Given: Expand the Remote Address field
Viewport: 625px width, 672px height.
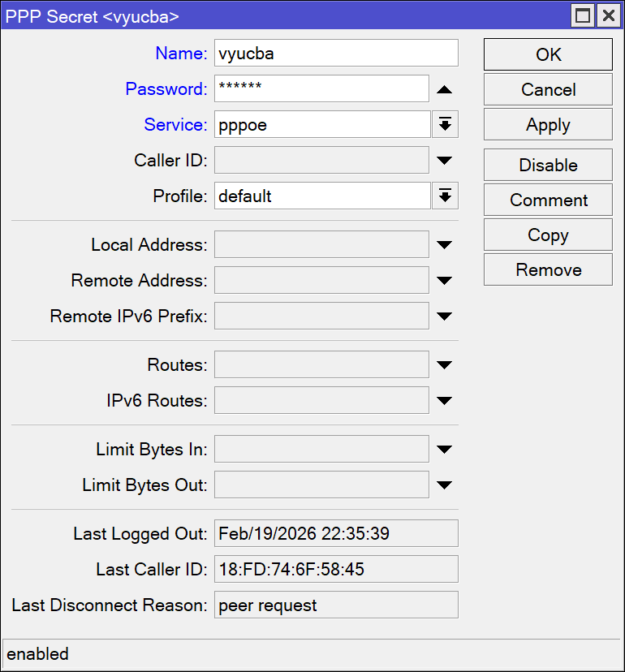Looking at the screenshot, I should (x=444, y=281).
